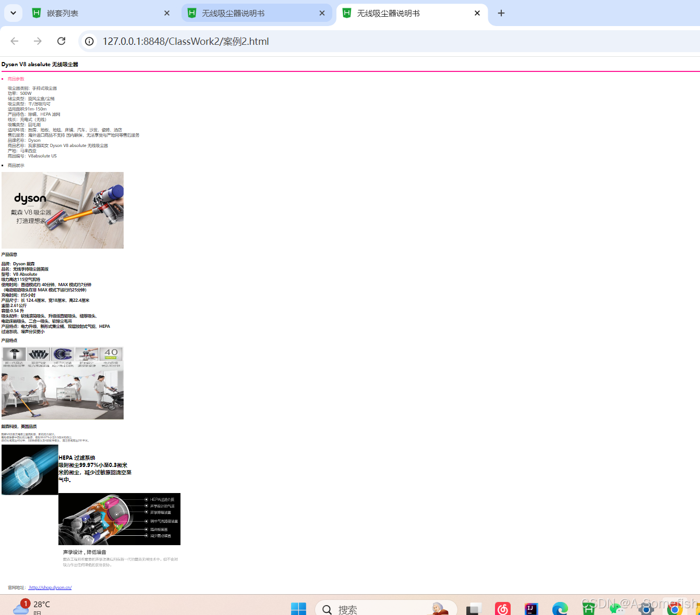Open Microsoft Edge from the taskbar
Screen dimensions: 700x615
[x=560, y=609]
